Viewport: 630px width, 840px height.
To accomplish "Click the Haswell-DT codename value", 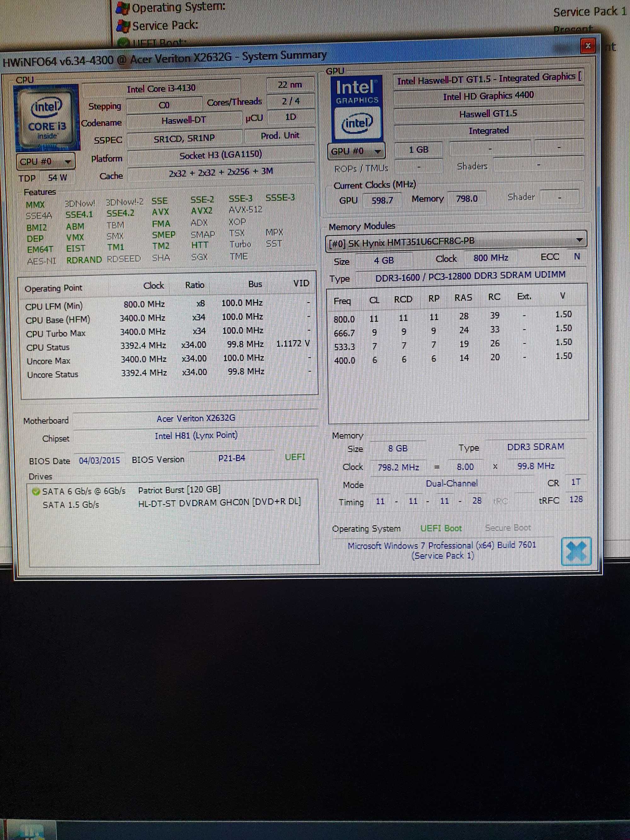I will pos(184,121).
